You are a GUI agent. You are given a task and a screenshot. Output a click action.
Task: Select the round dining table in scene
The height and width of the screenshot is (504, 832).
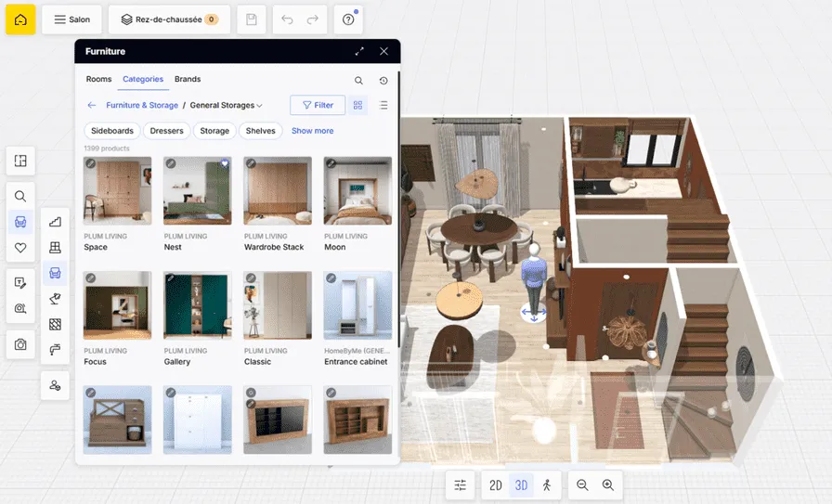pyautogui.click(x=479, y=229)
